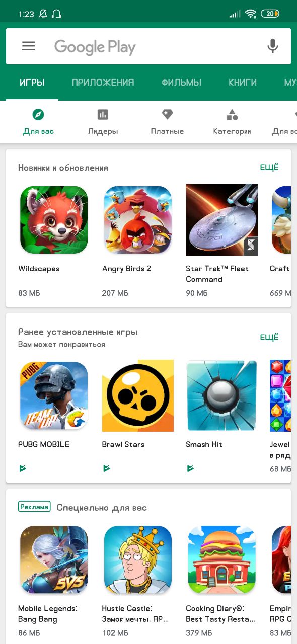Open Mobile Legends: Bang Bang ad

click(x=54, y=560)
